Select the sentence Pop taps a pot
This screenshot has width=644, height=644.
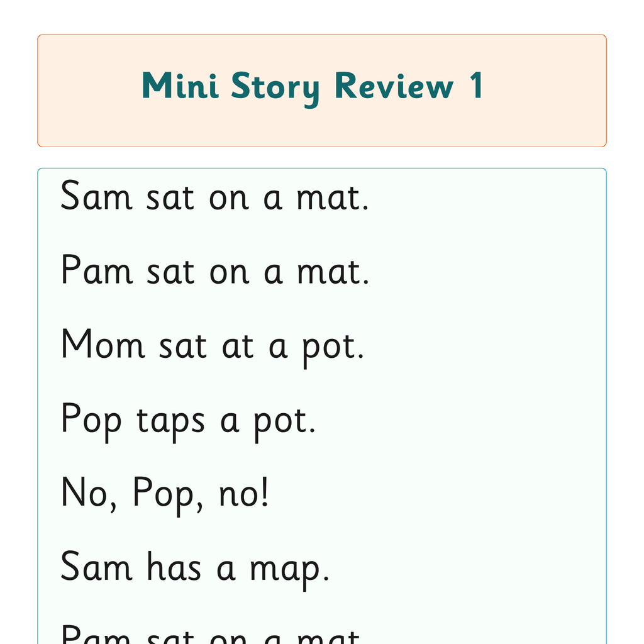[x=188, y=421]
